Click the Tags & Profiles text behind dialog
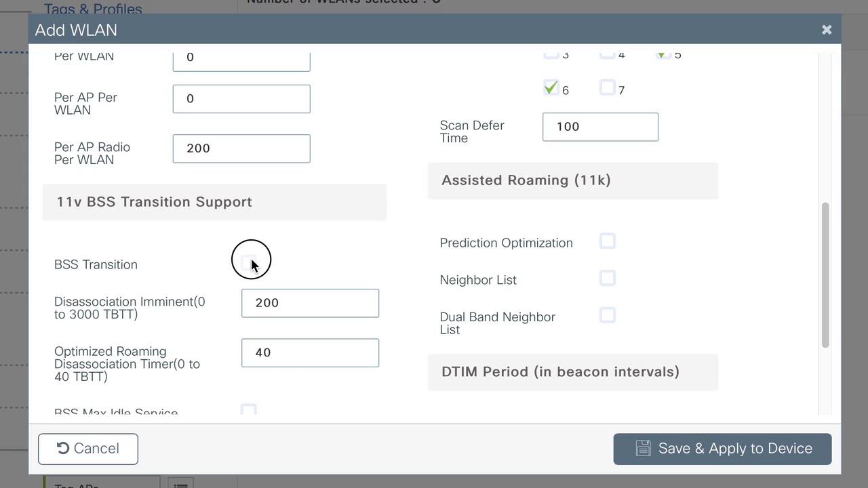This screenshot has height=488, width=868. tap(93, 8)
